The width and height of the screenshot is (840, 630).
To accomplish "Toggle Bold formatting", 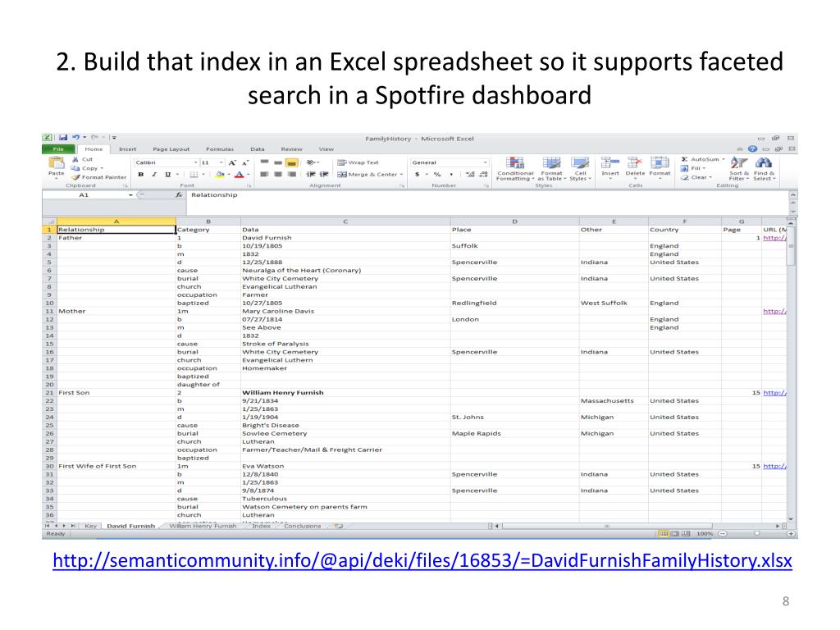I will [x=140, y=174].
